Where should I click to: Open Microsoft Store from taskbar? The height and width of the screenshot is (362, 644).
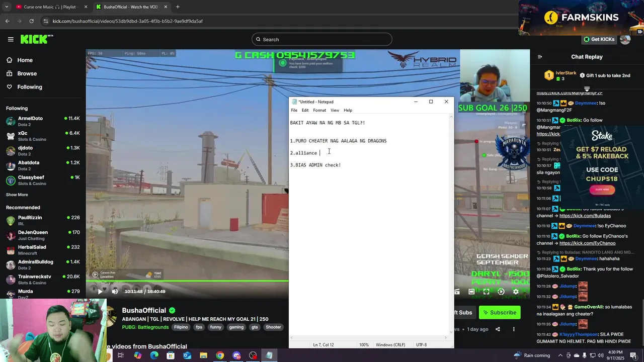(171, 355)
